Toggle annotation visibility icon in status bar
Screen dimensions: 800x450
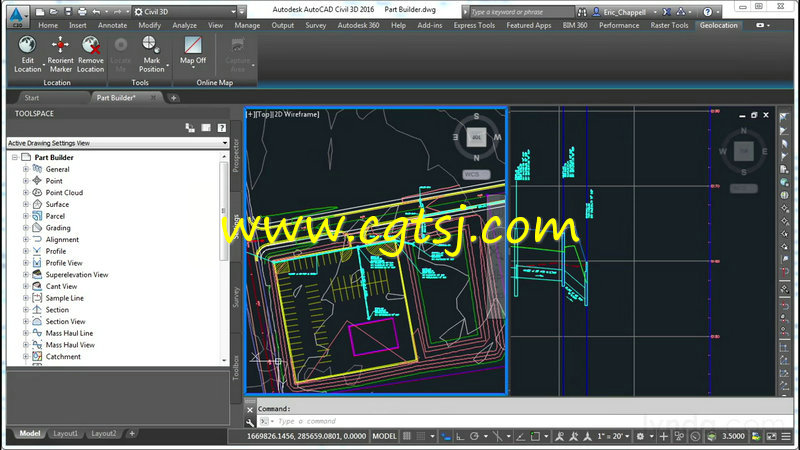(x=560, y=436)
